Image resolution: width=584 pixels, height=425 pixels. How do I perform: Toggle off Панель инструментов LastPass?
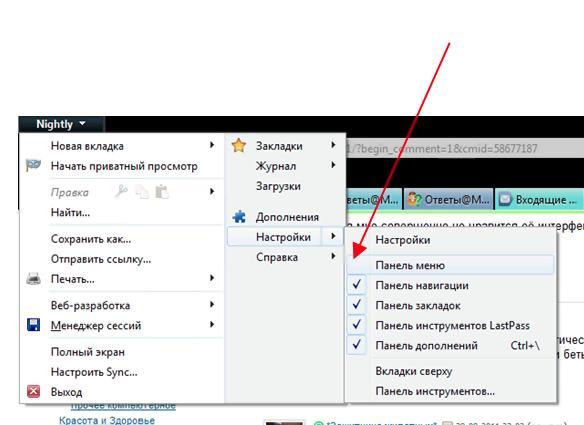point(451,326)
